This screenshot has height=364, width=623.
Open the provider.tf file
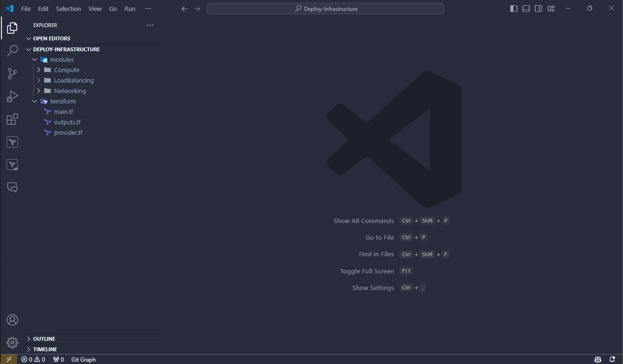(68, 132)
